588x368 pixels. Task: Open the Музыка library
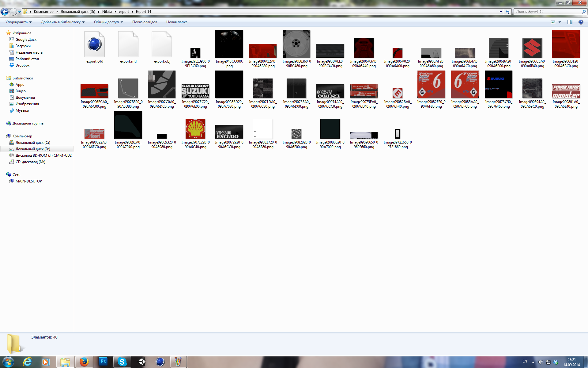22,110
